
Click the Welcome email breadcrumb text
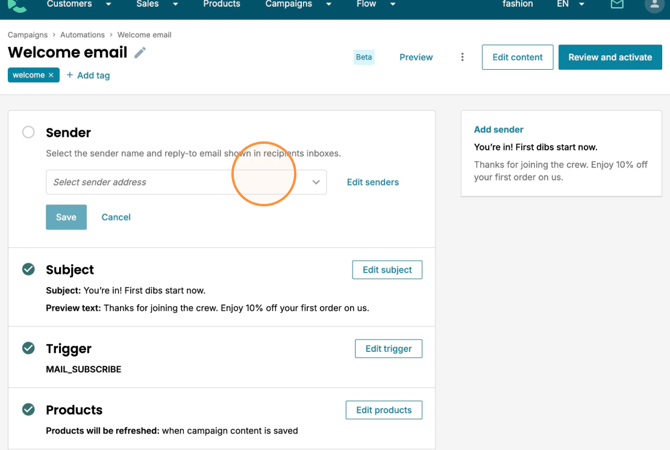point(144,35)
